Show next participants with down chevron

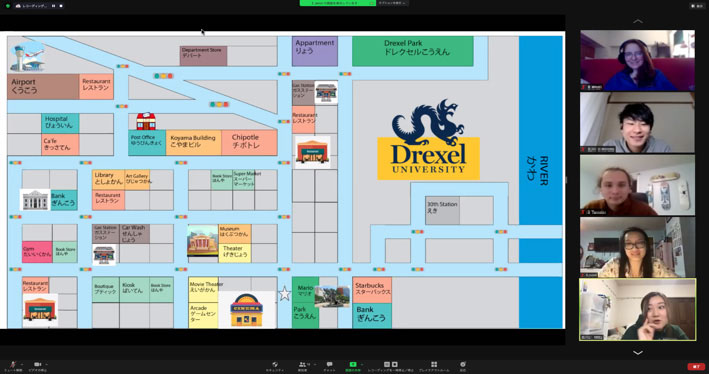[x=638, y=353]
